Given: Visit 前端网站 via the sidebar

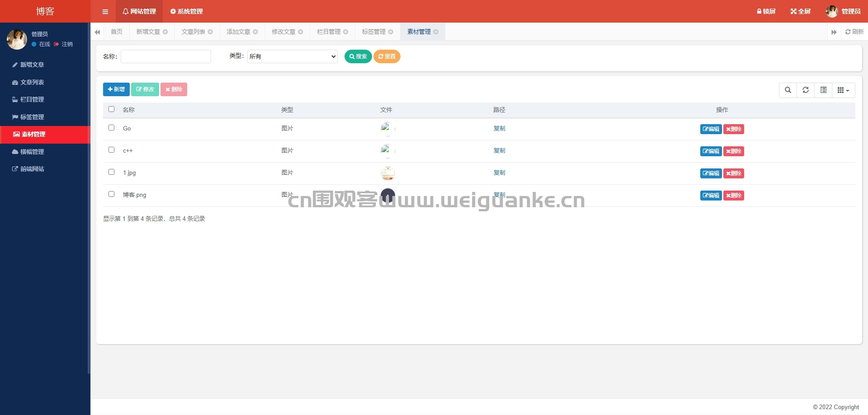Looking at the screenshot, I should click(x=32, y=169).
